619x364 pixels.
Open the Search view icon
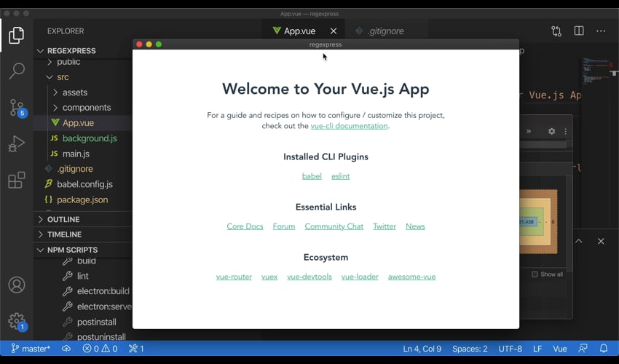tap(17, 71)
